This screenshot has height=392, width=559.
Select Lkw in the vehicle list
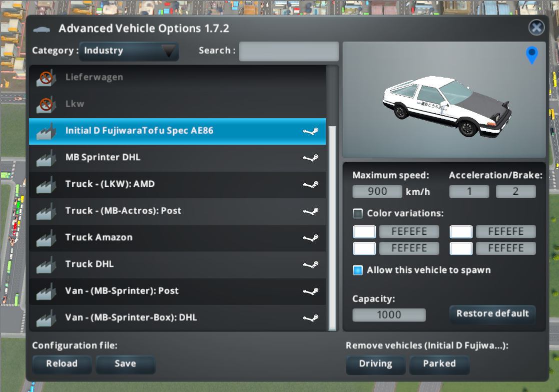(x=177, y=104)
